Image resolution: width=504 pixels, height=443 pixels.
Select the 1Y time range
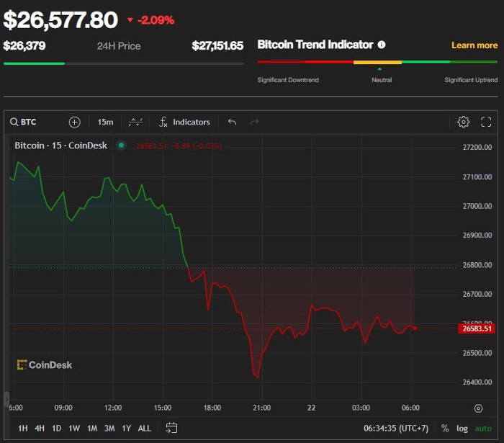pyautogui.click(x=126, y=428)
